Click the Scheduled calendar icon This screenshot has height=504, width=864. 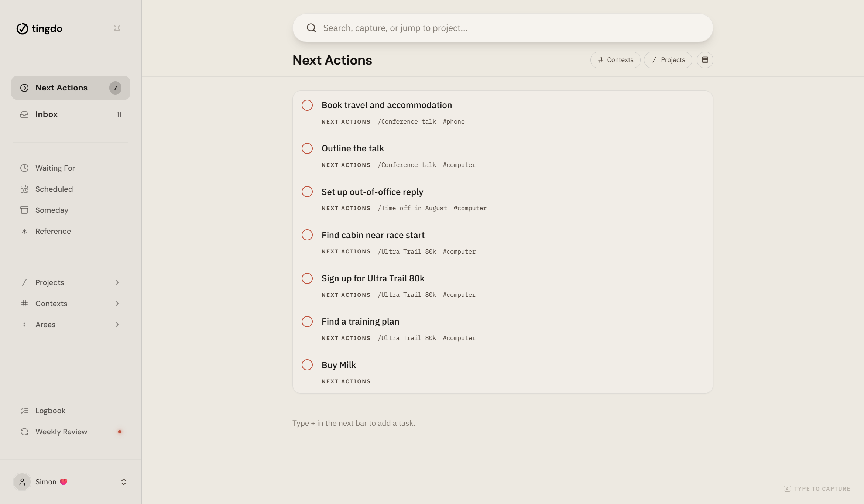(24, 189)
